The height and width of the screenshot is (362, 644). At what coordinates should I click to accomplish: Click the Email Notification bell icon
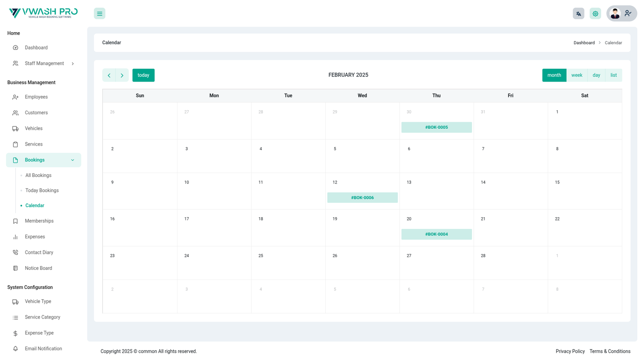point(15,349)
